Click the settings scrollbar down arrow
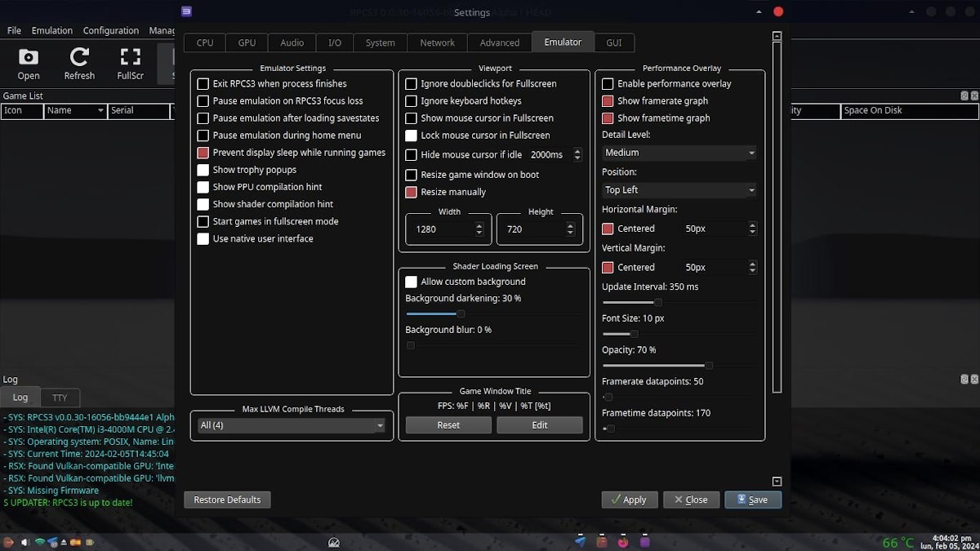This screenshot has height=551, width=980. (x=777, y=482)
